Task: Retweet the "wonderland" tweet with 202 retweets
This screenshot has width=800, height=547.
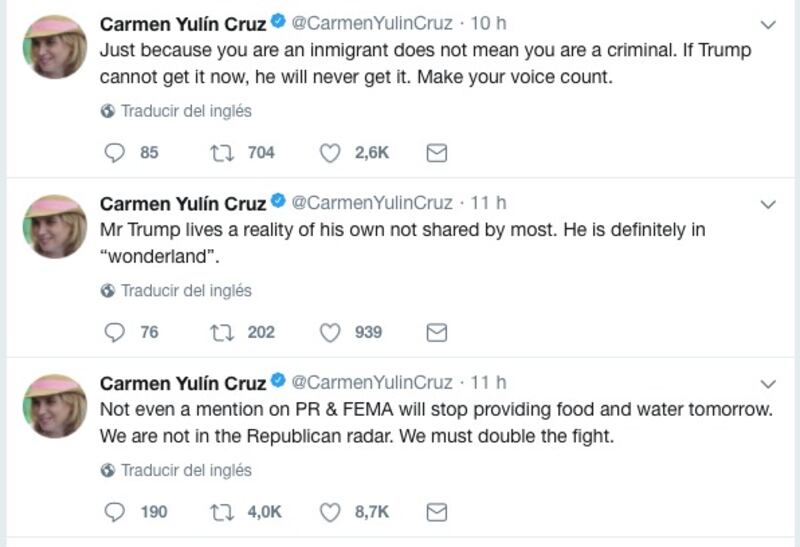Action: click(x=219, y=332)
